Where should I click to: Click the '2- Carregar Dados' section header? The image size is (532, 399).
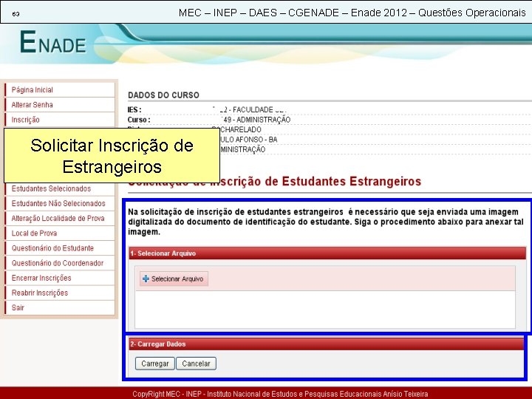(327, 344)
